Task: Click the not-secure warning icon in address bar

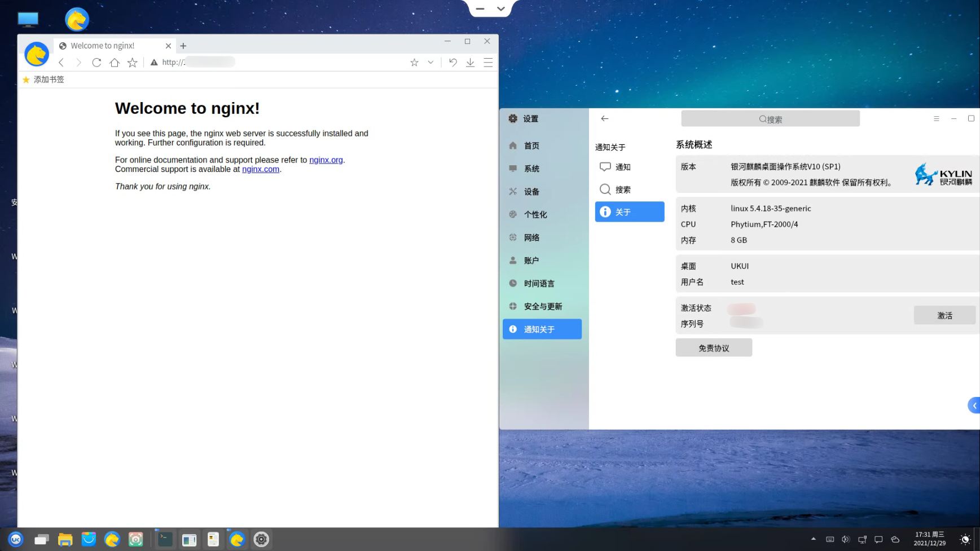Action: (x=154, y=63)
